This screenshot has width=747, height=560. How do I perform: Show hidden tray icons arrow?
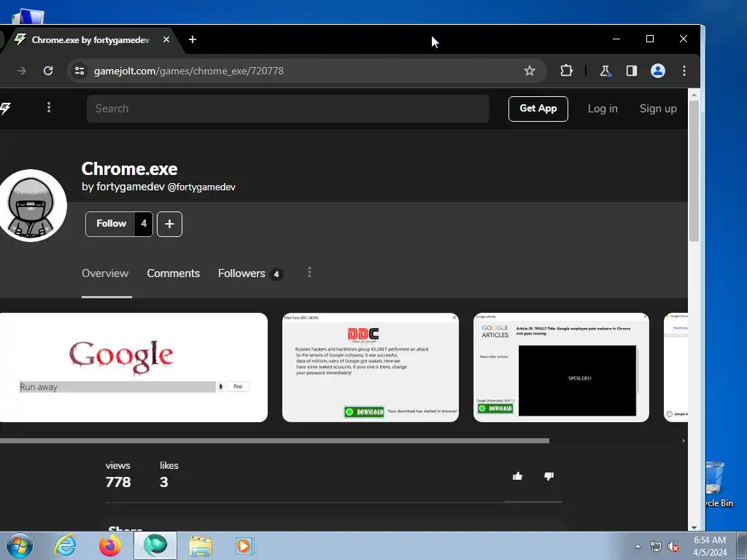638,546
